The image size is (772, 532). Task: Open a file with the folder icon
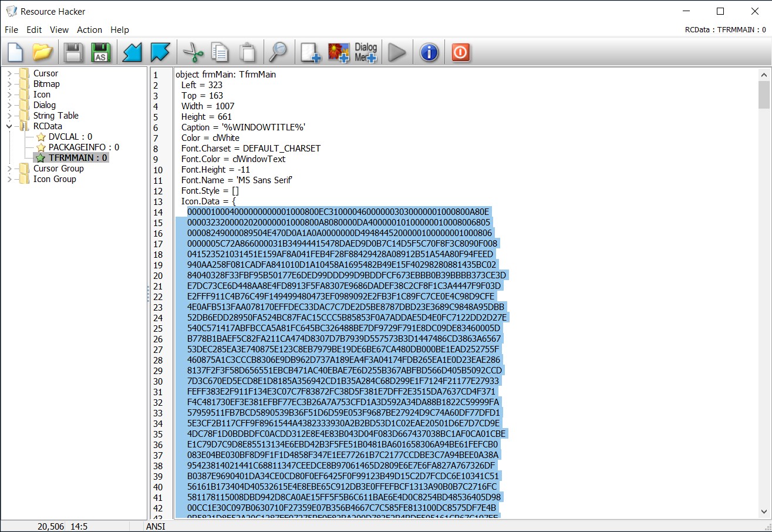click(43, 52)
